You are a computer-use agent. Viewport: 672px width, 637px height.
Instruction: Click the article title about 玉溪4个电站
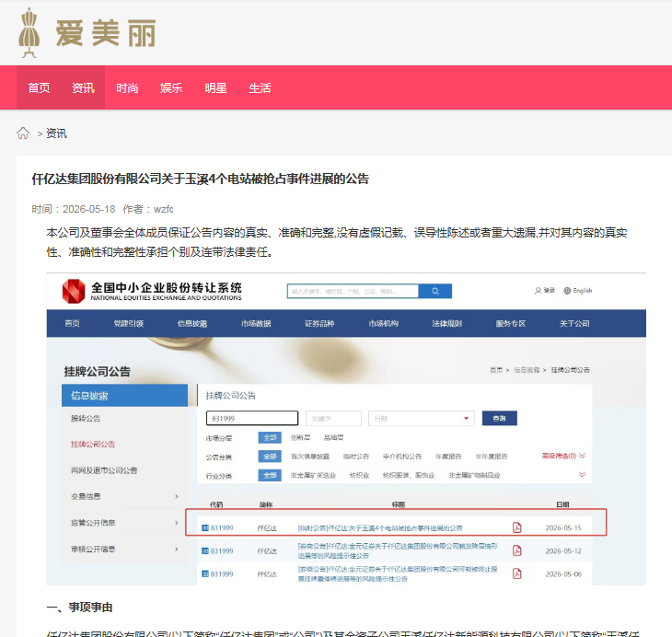[x=200, y=179]
